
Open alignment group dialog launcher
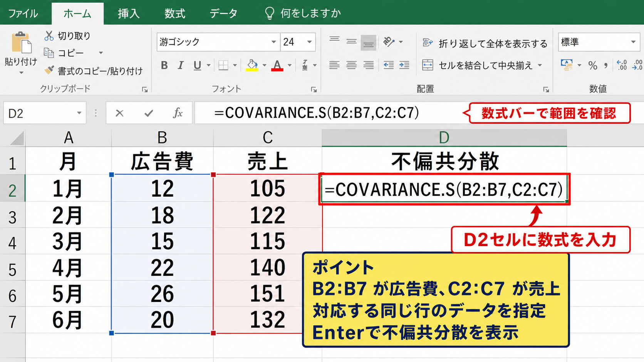coord(546,90)
